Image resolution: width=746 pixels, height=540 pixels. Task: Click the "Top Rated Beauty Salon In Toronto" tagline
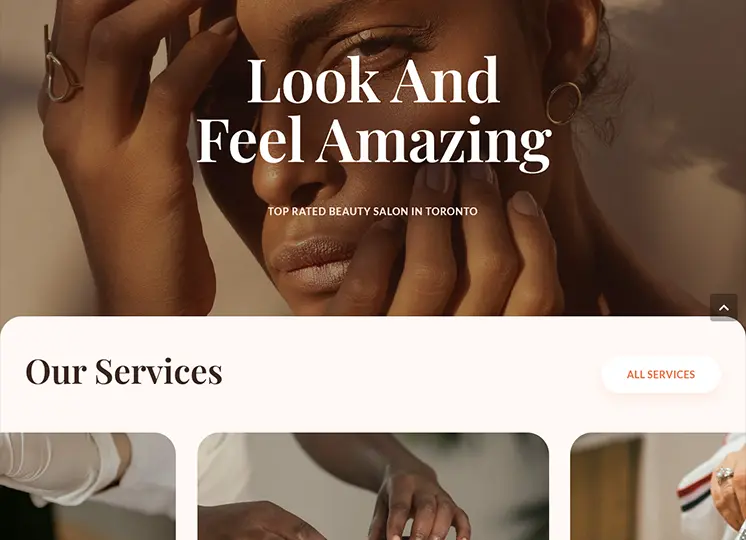373,211
